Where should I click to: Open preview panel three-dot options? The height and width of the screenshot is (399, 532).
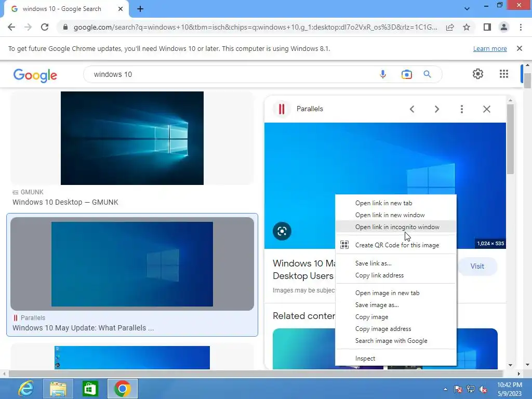click(461, 109)
